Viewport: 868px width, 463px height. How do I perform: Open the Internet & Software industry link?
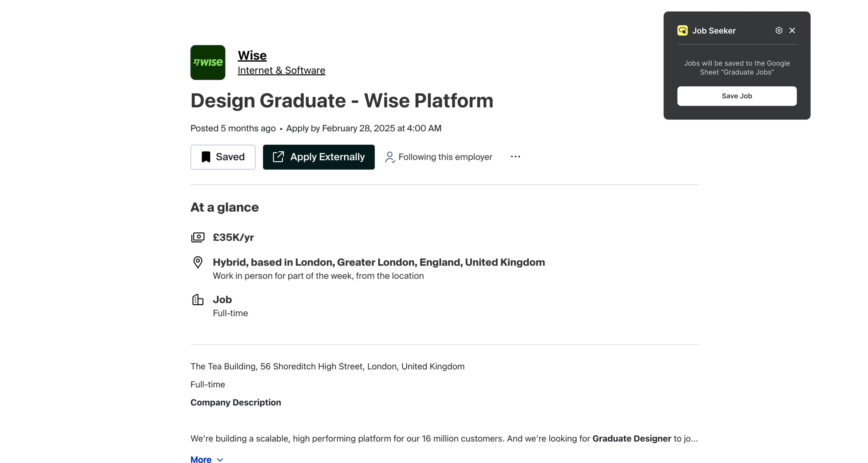point(281,70)
